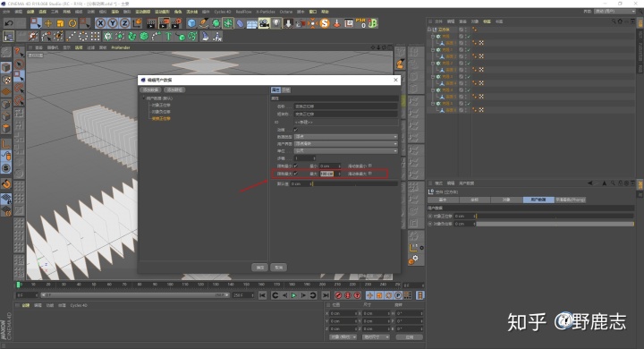Click first add-data button in user data dialog
644x349 pixels.
(x=150, y=89)
